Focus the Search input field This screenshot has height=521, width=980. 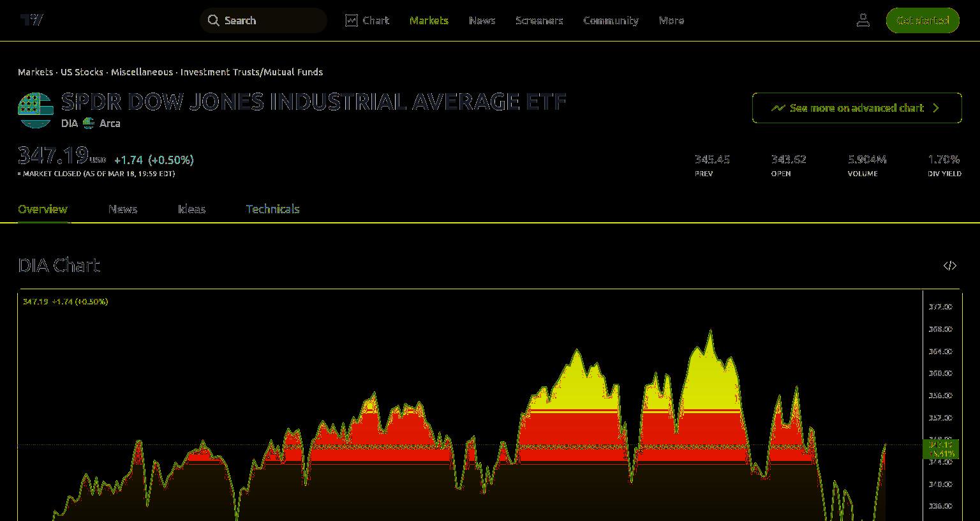[264, 20]
